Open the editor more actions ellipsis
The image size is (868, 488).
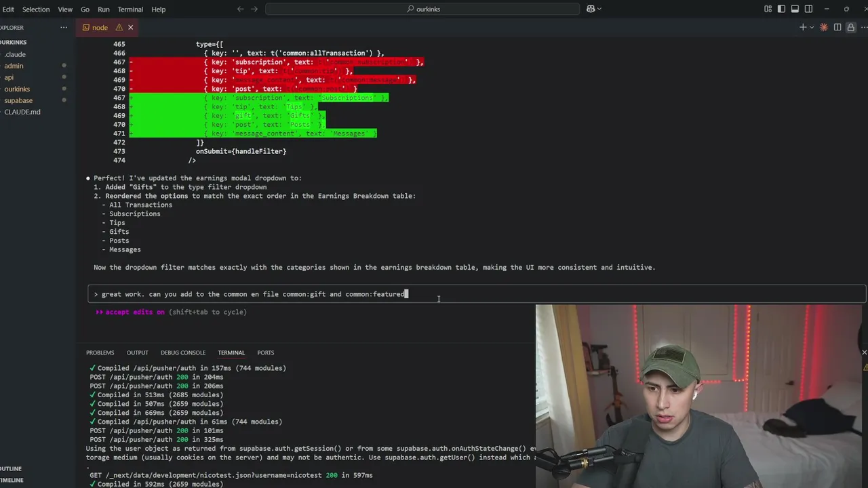point(864,27)
